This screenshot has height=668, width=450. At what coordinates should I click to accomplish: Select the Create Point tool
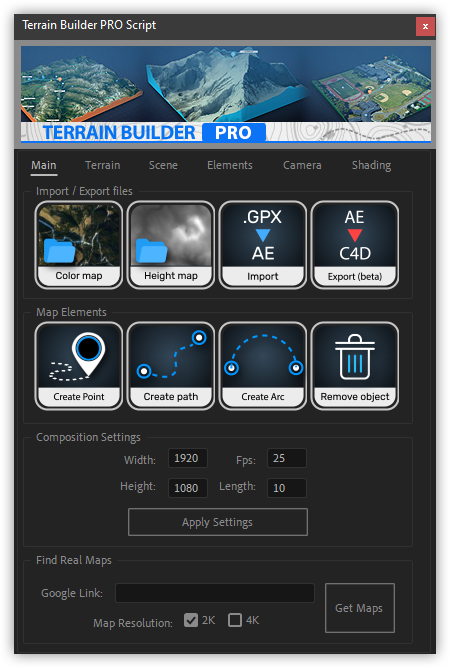[x=79, y=366]
